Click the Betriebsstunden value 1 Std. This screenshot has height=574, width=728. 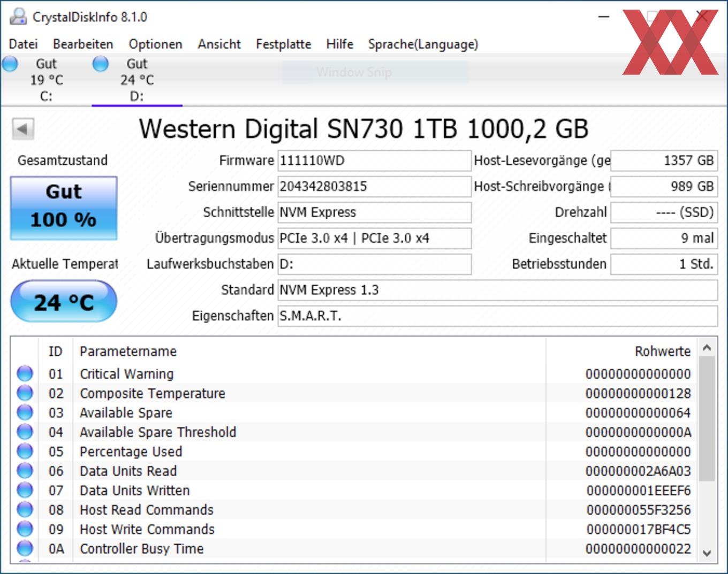[664, 264]
